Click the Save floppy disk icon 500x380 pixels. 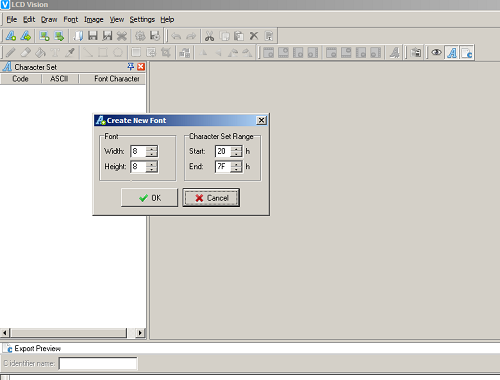(93, 36)
